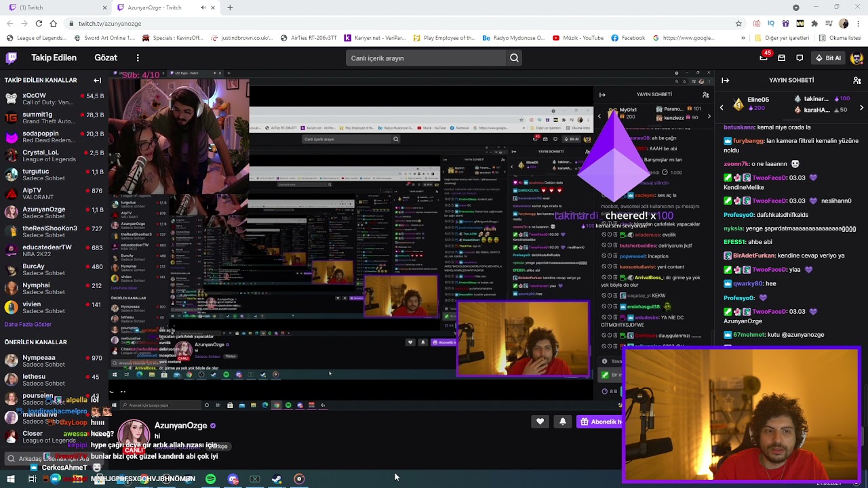Click the Twitch search magnifier button
The height and width of the screenshot is (488, 868).
pos(514,58)
